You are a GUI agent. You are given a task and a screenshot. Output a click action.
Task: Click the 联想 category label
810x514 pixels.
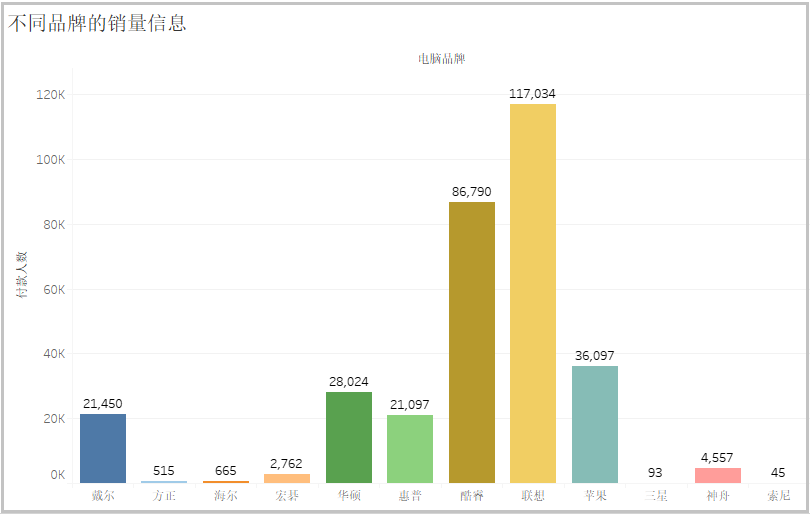point(533,496)
